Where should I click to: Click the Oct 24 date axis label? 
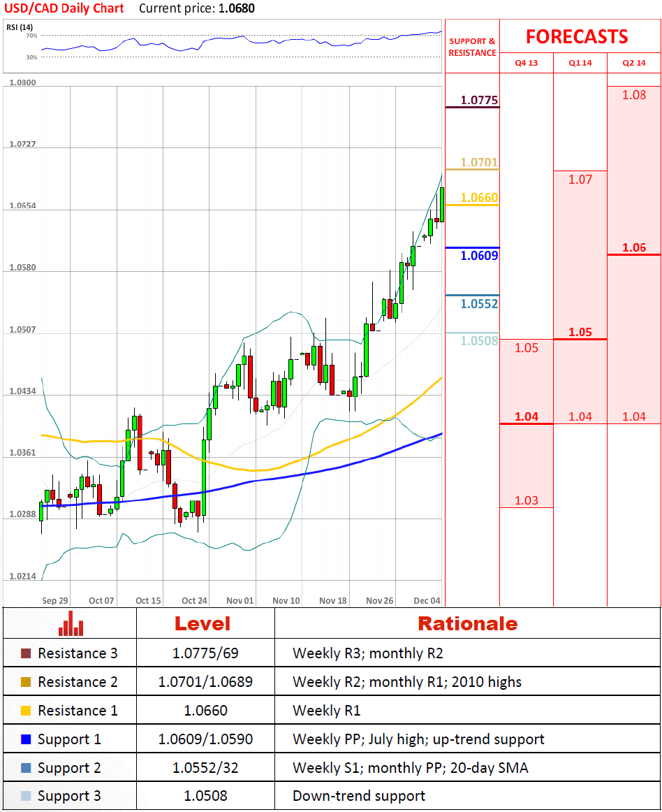point(195,601)
